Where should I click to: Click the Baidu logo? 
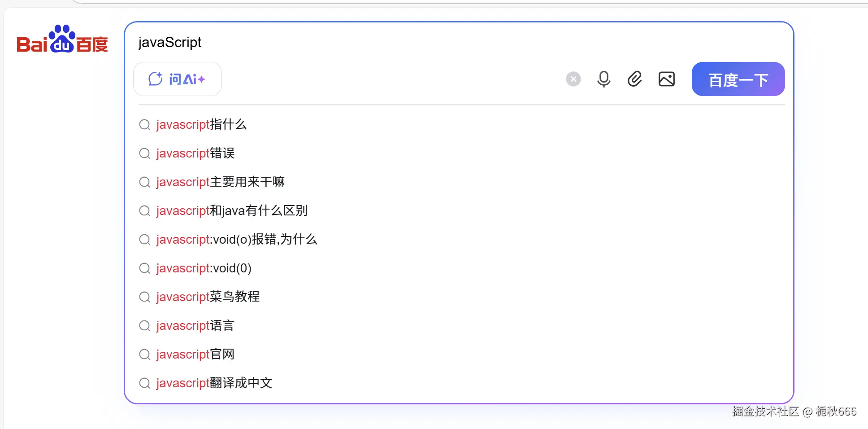[62, 39]
